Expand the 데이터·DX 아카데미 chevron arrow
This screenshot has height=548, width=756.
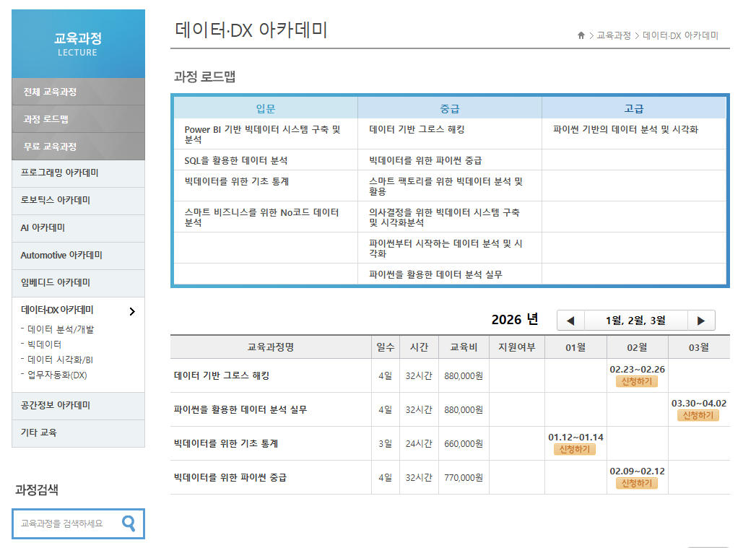(131, 311)
